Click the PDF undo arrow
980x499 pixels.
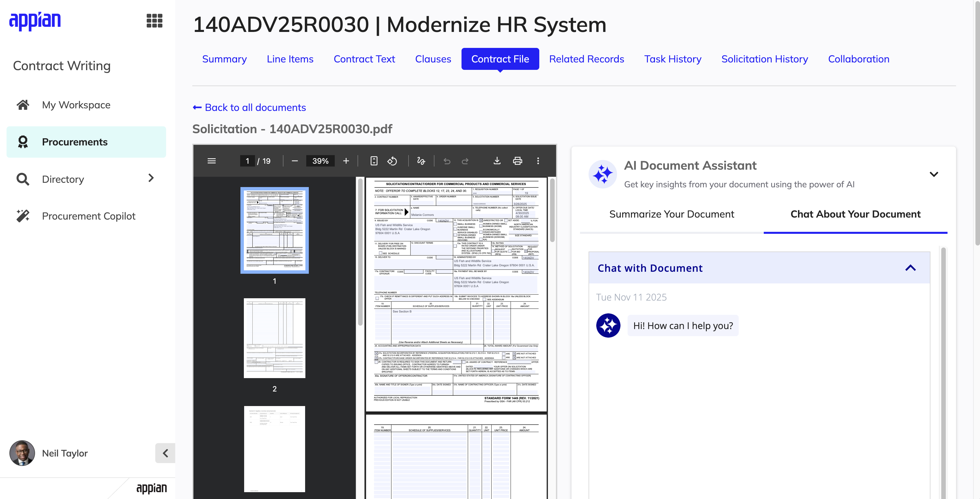[x=447, y=161]
